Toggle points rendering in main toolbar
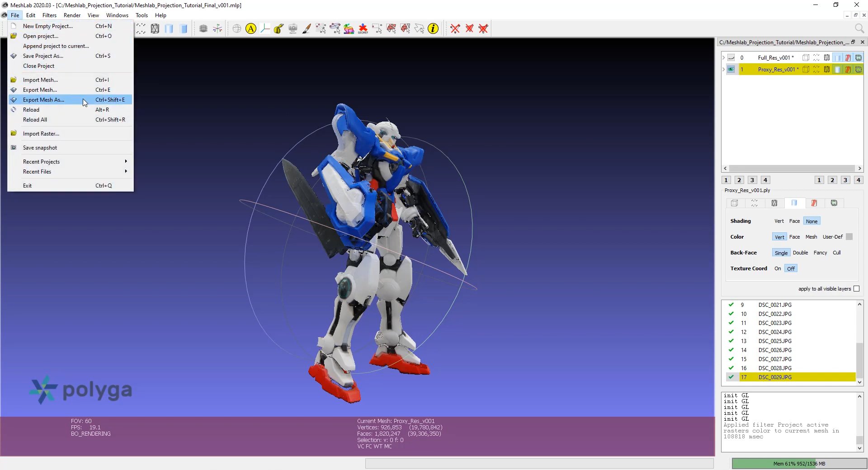This screenshot has width=868, height=470. coord(141,29)
